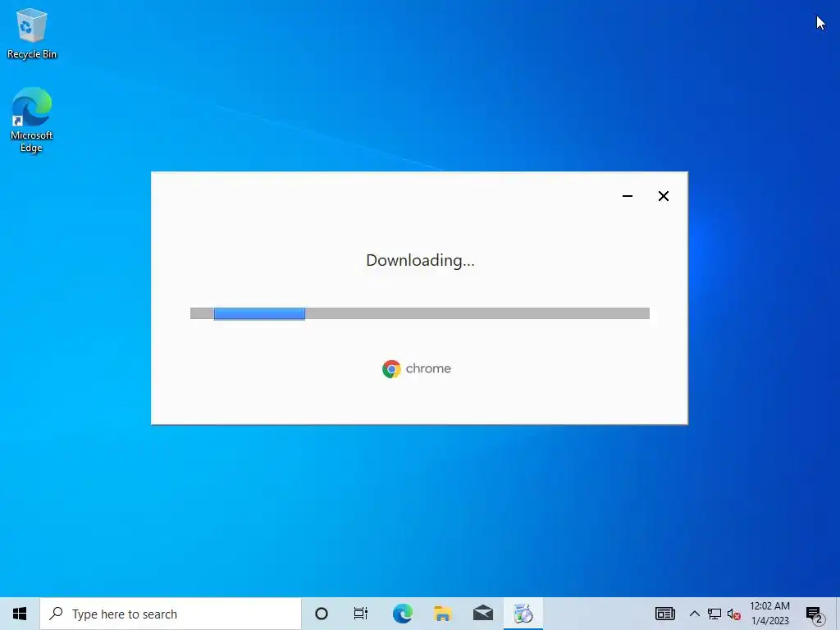Select the Microsoft Edge desktop shortcut

pyautogui.click(x=32, y=120)
